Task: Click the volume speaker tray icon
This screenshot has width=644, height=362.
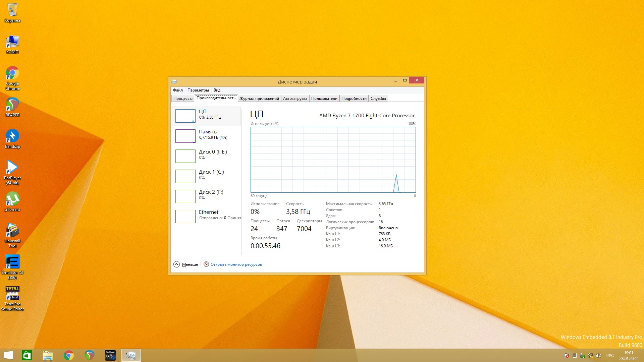Action: pos(599,356)
